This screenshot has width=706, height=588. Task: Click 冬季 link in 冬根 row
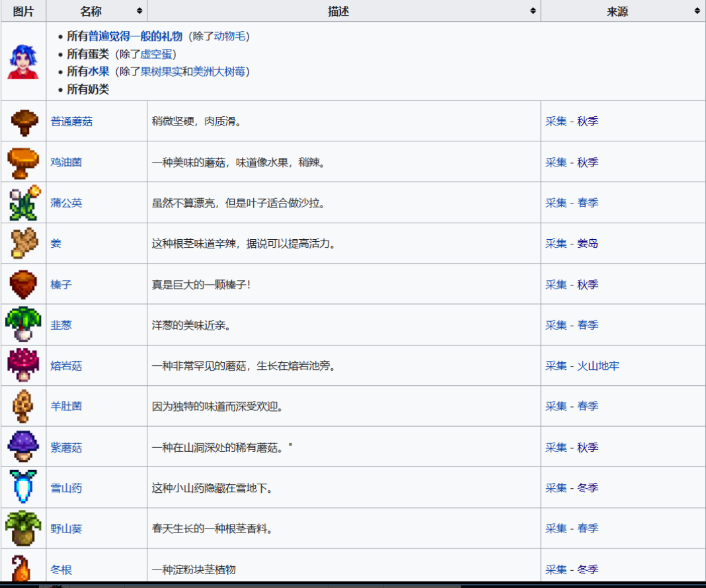tap(588, 569)
